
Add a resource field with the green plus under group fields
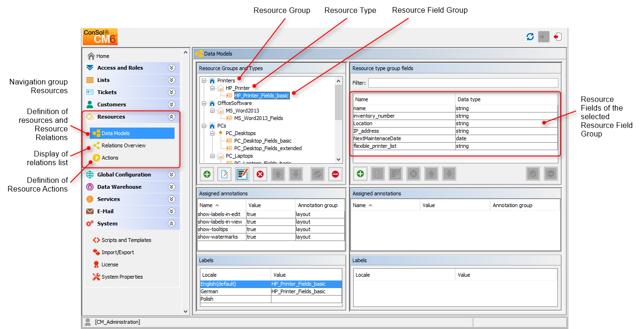click(360, 174)
